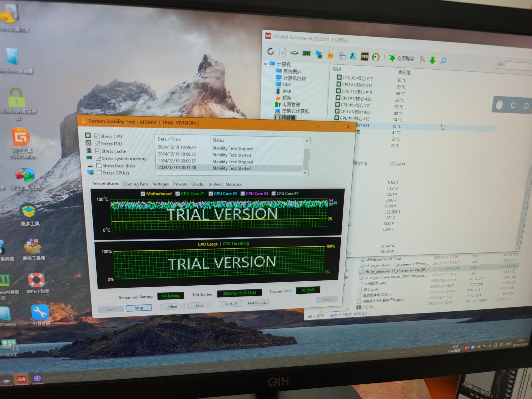Open the Report page icon in AIDA64 toolbar
The image size is (532, 399).
pos(283,52)
